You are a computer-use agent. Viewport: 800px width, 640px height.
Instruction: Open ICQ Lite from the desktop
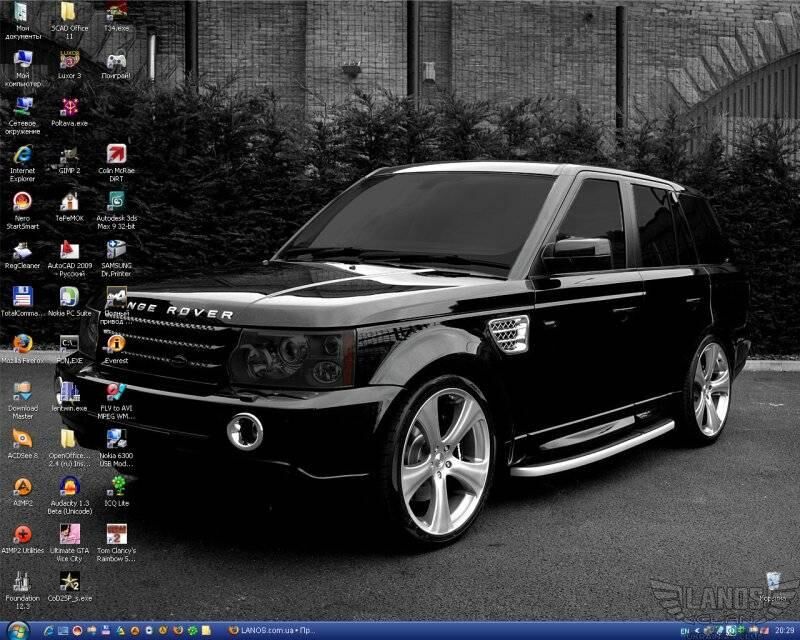[116, 491]
